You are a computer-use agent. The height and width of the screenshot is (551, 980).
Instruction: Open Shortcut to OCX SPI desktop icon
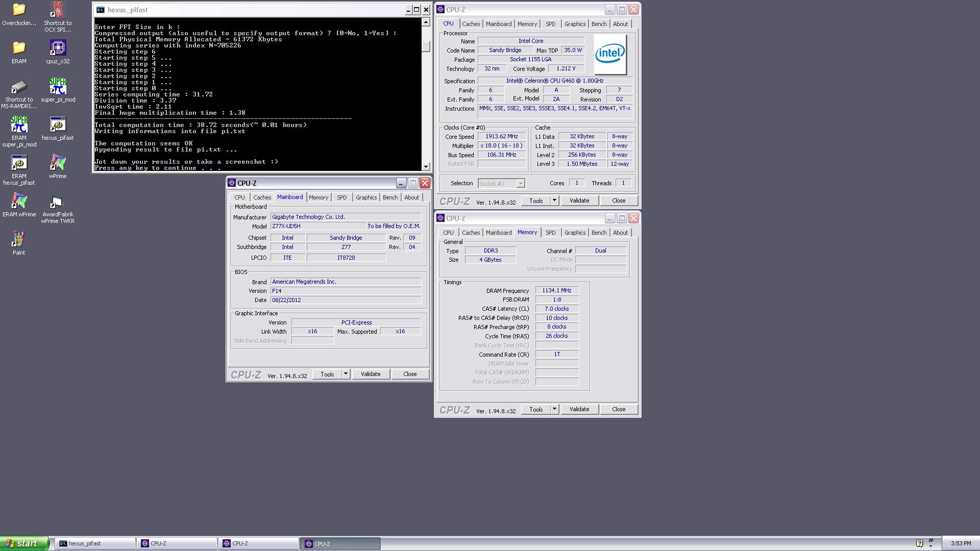pos(58,17)
